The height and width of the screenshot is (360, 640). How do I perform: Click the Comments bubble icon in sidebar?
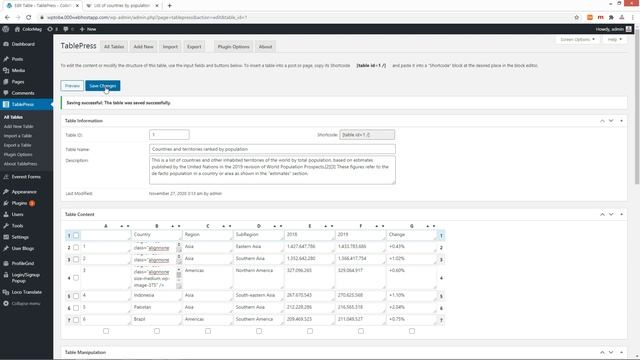tap(6, 93)
